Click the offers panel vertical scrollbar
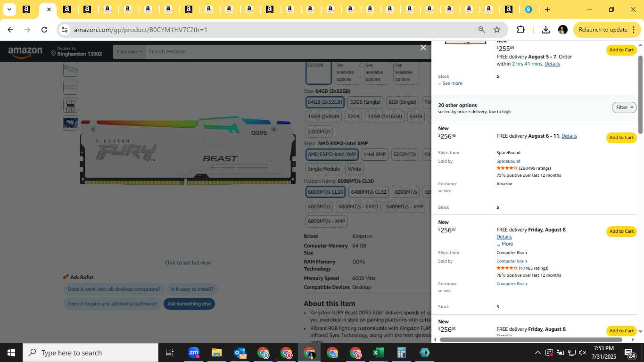 tap(640, 94)
